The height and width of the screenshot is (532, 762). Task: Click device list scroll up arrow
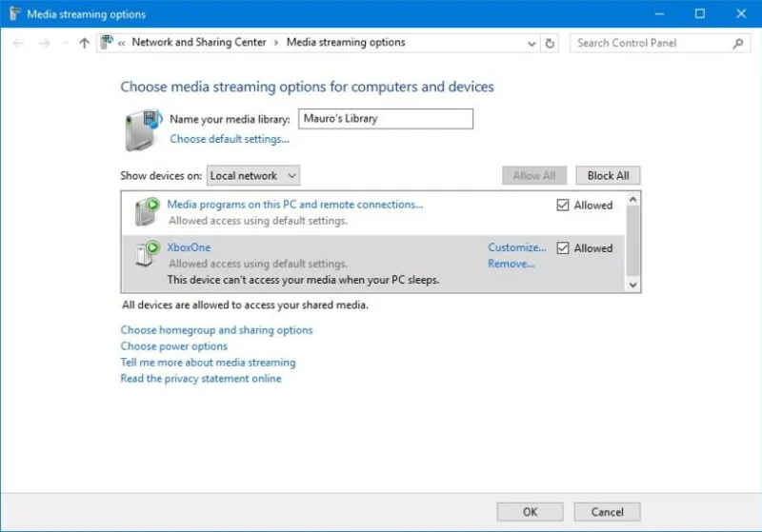pos(632,199)
